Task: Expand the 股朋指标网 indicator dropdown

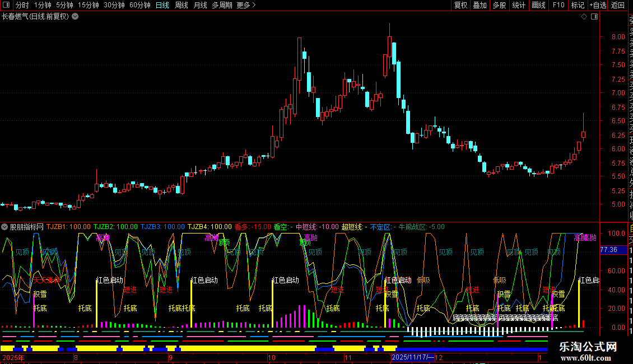Action: (x=5, y=227)
